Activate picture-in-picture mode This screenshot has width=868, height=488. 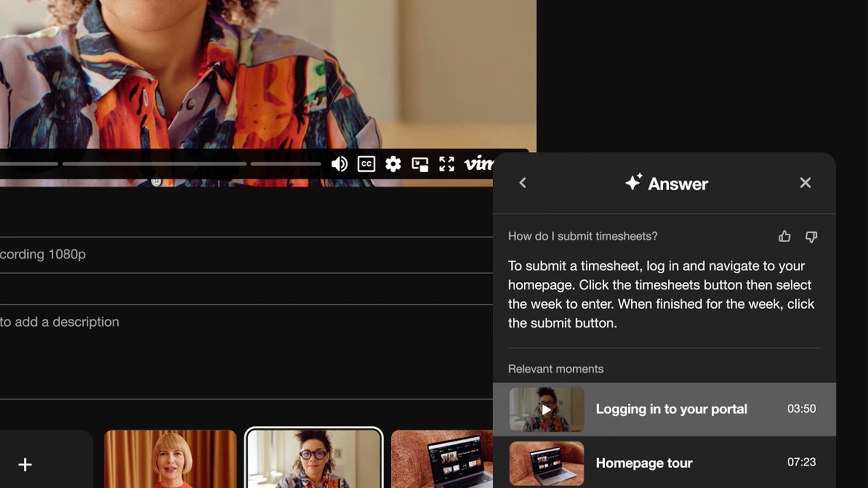coord(420,164)
